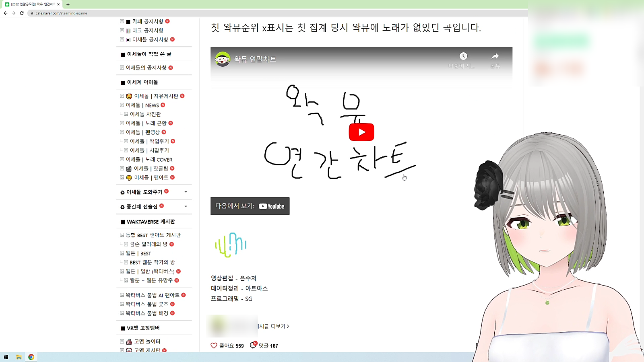This screenshot has width=644, height=362.
Task: Close the 2022 연말공모전 browser tab
Action: 58,4
